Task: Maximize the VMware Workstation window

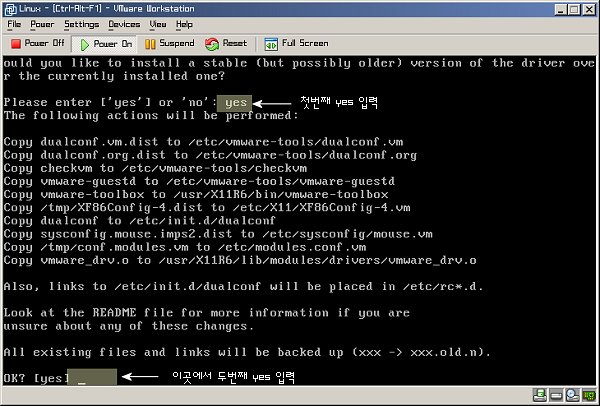Action: click(x=574, y=10)
